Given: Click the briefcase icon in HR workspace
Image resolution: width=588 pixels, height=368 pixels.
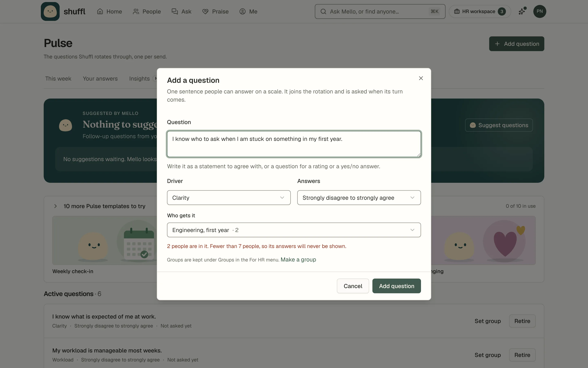Looking at the screenshot, I should [457, 11].
